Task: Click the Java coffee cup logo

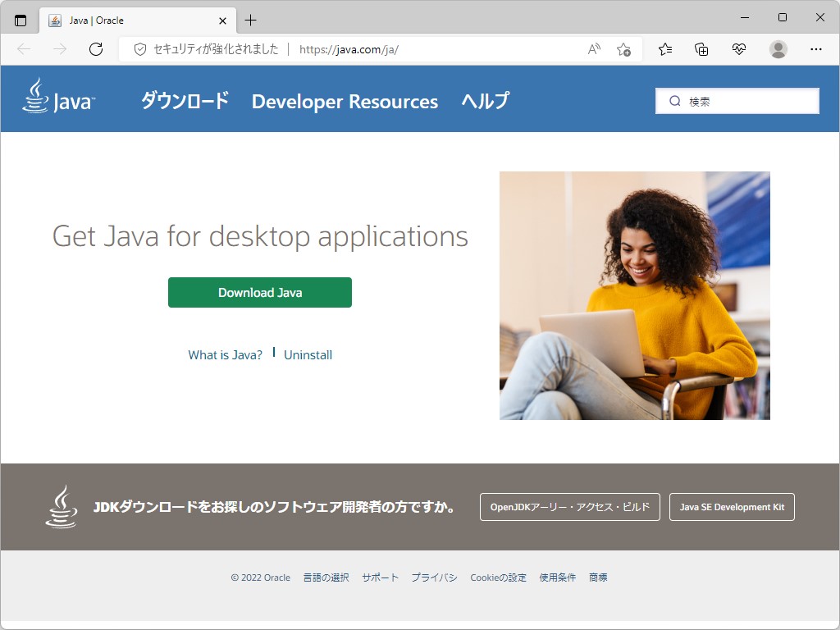Action: click(37, 98)
